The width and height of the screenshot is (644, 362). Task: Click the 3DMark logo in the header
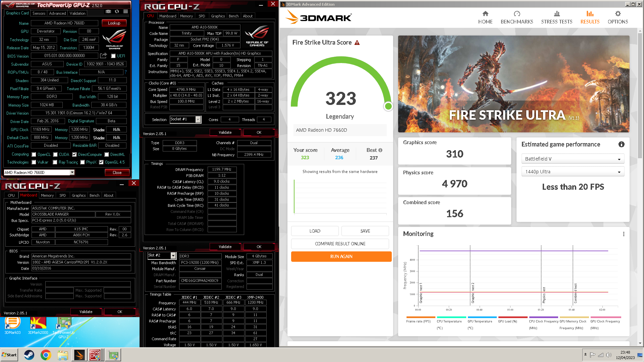[x=318, y=17]
